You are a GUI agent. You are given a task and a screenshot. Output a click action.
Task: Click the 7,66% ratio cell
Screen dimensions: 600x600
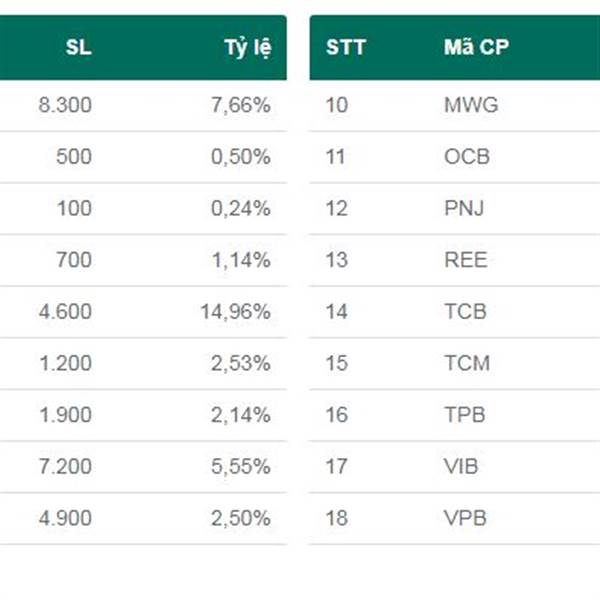[241, 105]
